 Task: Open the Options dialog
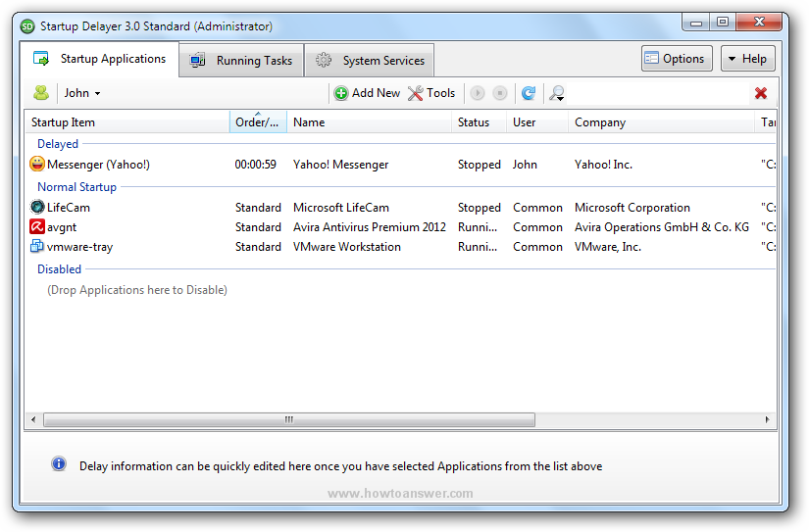pyautogui.click(x=677, y=58)
